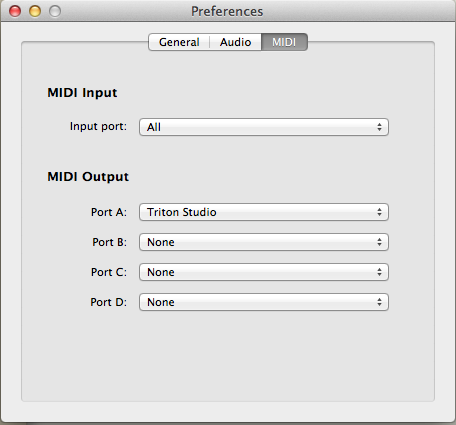Close the Preferences window with red button
The height and width of the screenshot is (425, 456).
click(15, 11)
